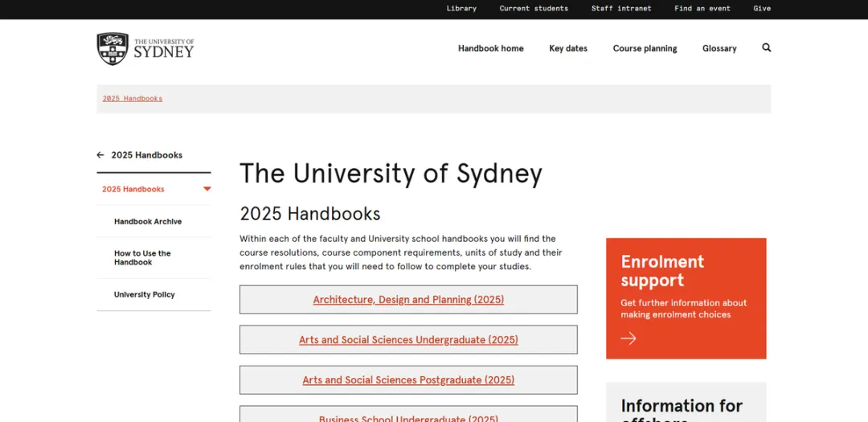The height and width of the screenshot is (422, 868).
Task: Open Arts and Social Sciences Postgraduate (2025)
Action: click(408, 380)
